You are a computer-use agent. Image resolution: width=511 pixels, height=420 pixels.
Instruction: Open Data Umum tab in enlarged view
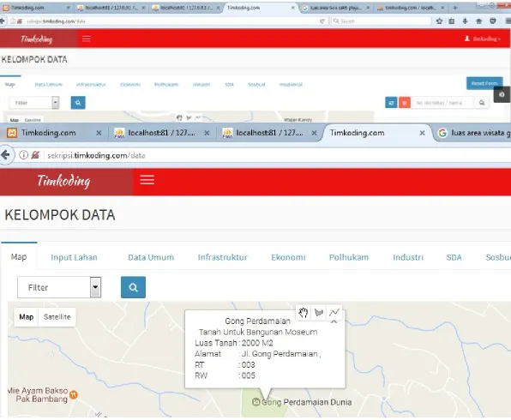pos(151,257)
